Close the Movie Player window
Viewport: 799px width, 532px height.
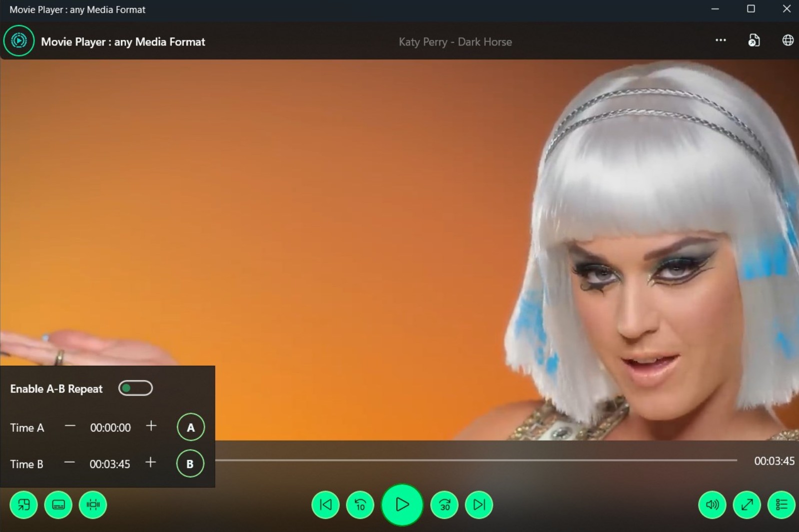(x=786, y=9)
